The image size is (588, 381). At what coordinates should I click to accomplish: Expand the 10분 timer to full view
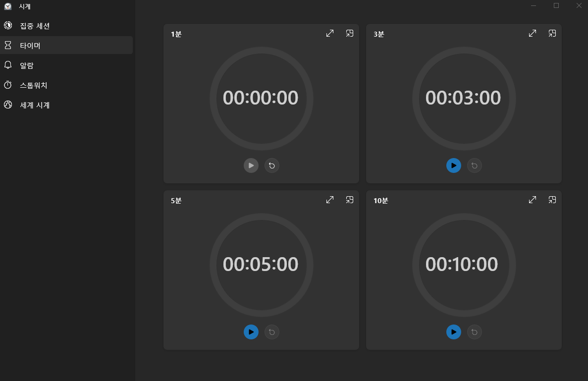pyautogui.click(x=532, y=200)
